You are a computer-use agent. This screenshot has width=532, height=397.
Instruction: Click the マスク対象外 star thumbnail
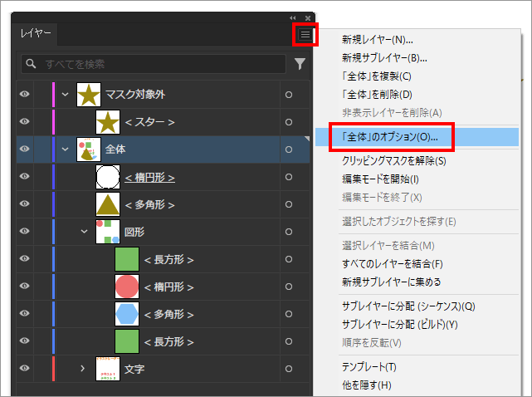pos(89,95)
